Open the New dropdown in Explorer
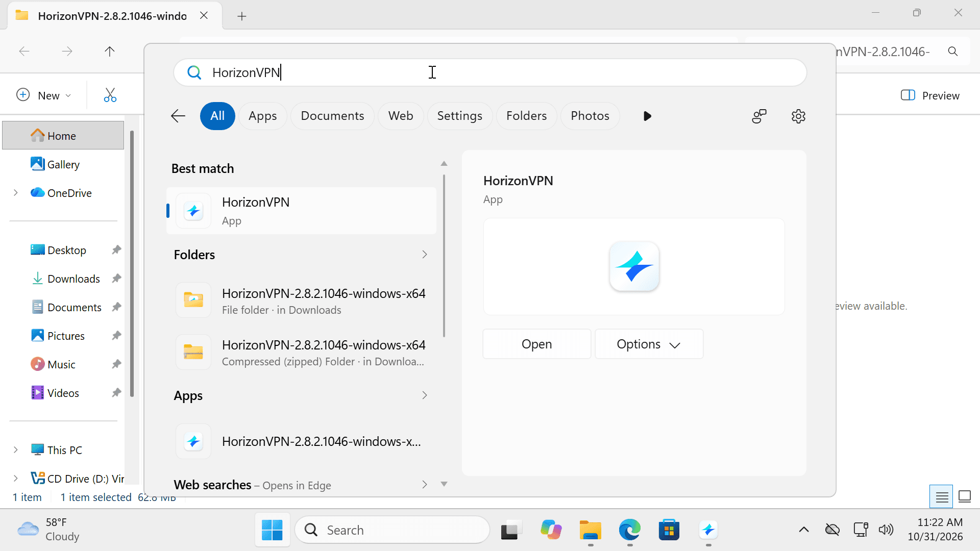This screenshot has height=551, width=980. (44, 95)
